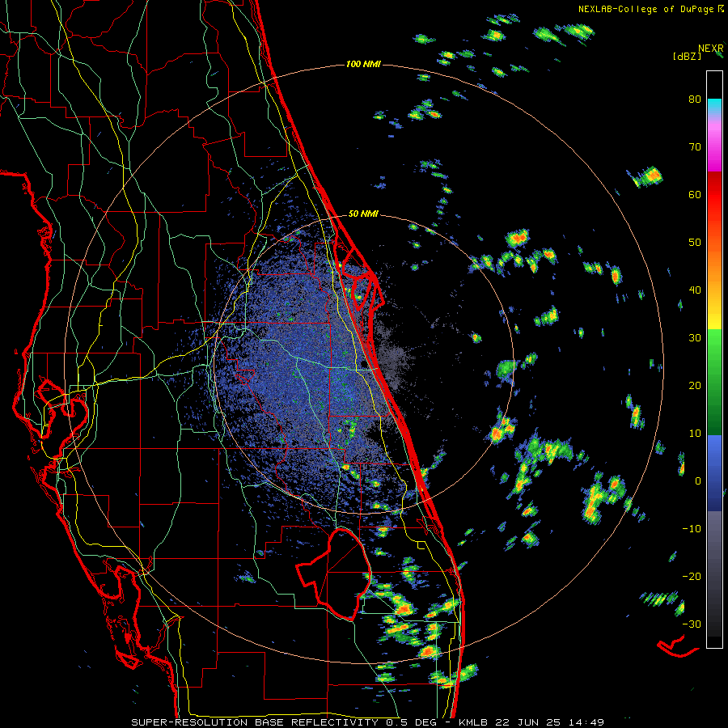The height and width of the screenshot is (728, 728).
Task: Click the -30 dBZ label on the scale
Action: click(692, 624)
